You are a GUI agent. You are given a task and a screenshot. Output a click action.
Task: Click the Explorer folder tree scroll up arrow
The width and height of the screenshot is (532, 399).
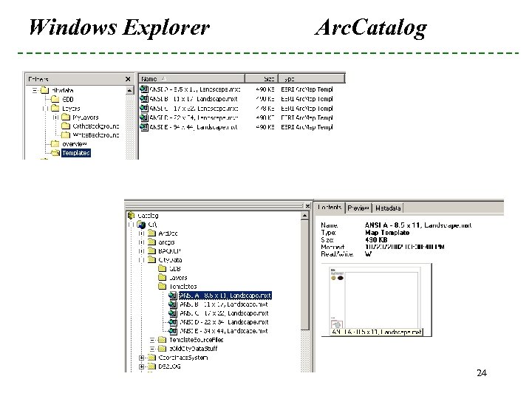tap(129, 91)
